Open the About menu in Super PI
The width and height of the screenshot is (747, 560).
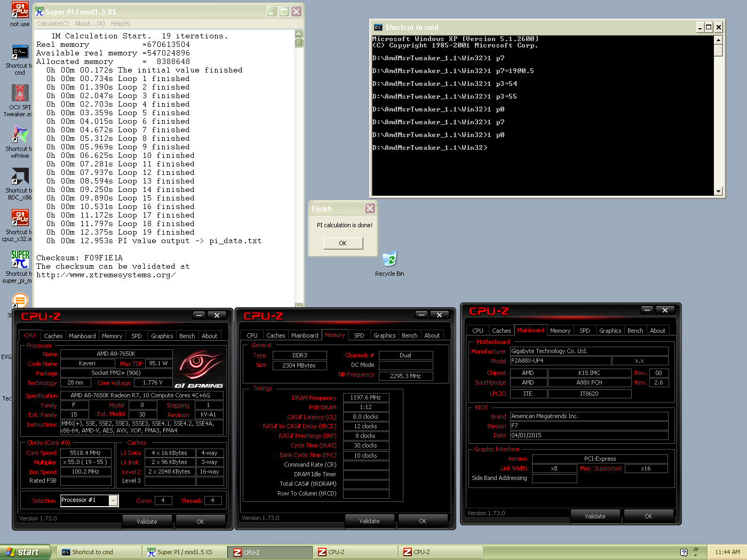tap(90, 23)
